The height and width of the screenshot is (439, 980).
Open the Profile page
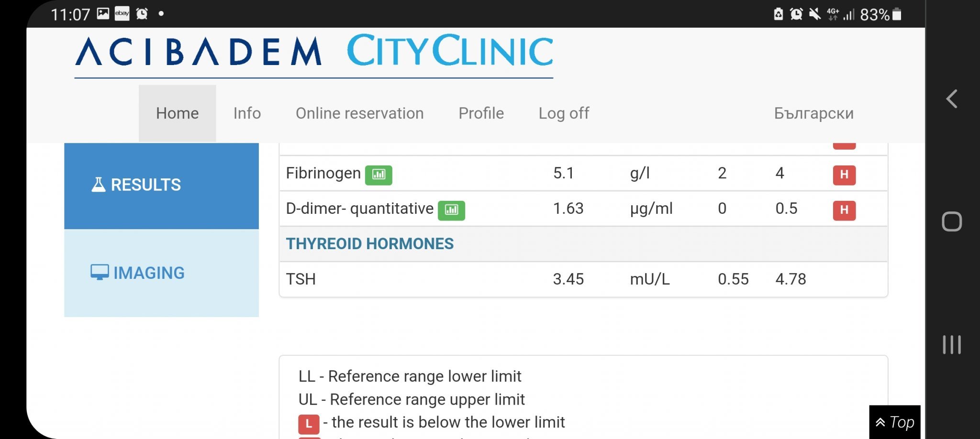click(x=481, y=113)
